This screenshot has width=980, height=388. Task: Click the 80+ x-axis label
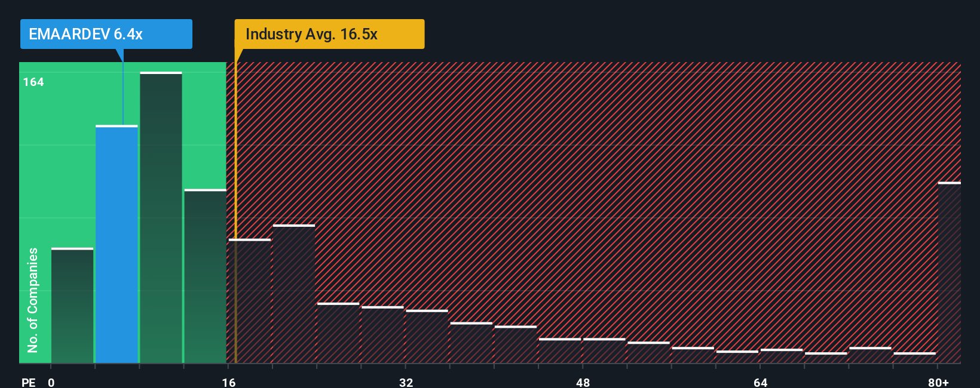(x=938, y=382)
